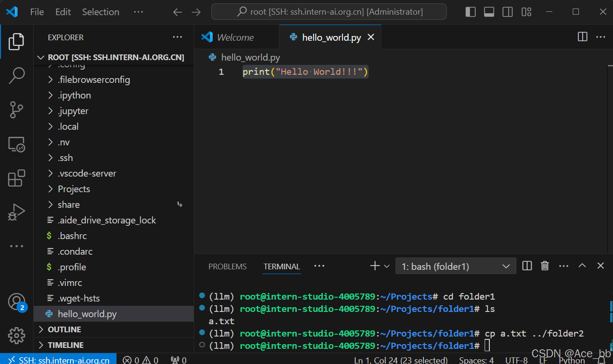Open editor More Actions ellipsis
This screenshot has height=364, width=613.
601,37
